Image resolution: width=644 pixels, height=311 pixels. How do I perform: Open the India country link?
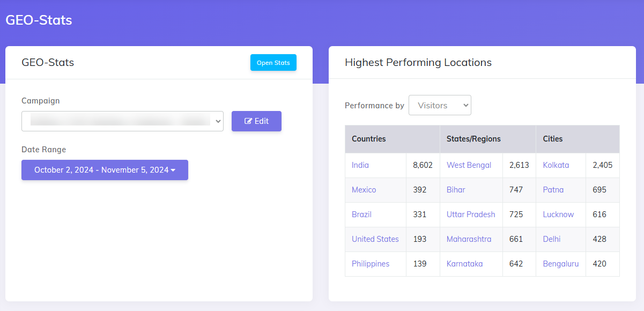pos(360,165)
